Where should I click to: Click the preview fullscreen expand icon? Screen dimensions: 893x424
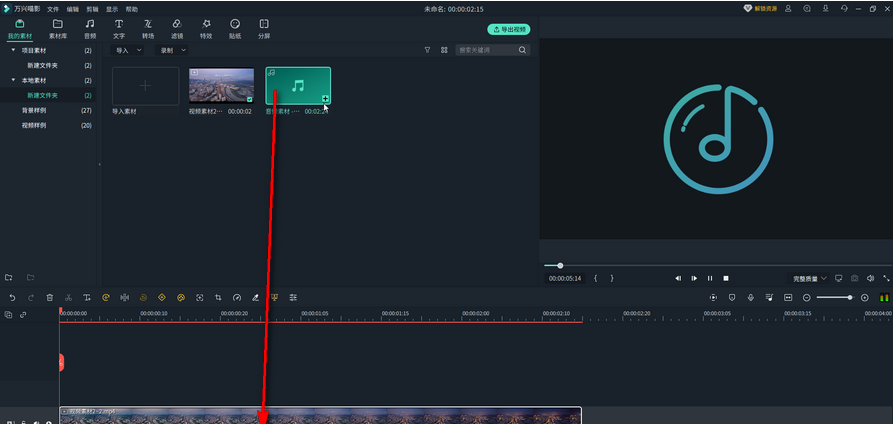pyautogui.click(x=886, y=279)
